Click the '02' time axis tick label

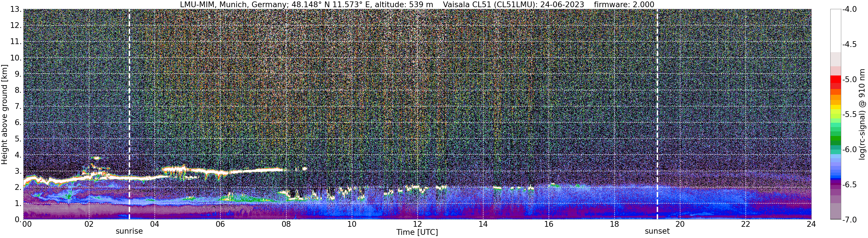pos(89,224)
